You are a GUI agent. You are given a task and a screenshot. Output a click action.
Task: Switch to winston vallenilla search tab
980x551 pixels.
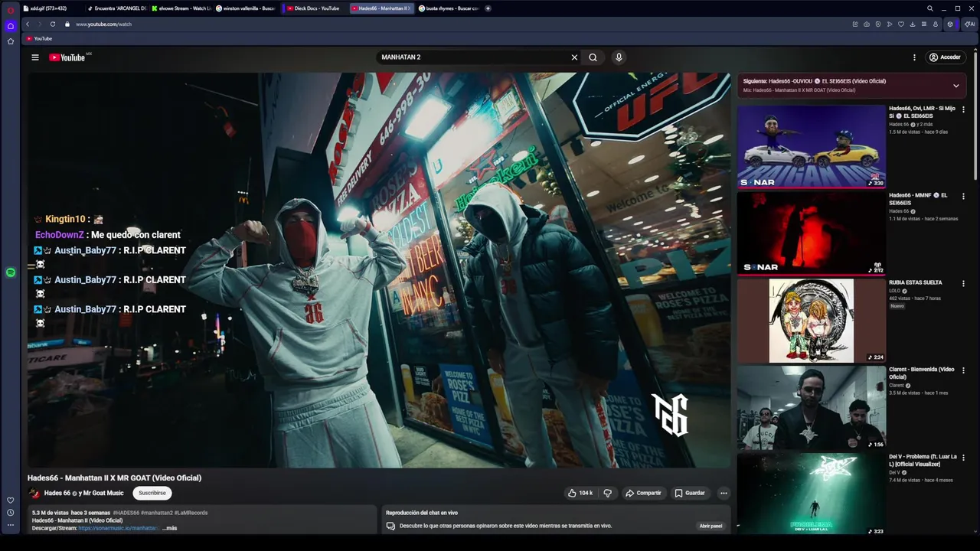(247, 8)
